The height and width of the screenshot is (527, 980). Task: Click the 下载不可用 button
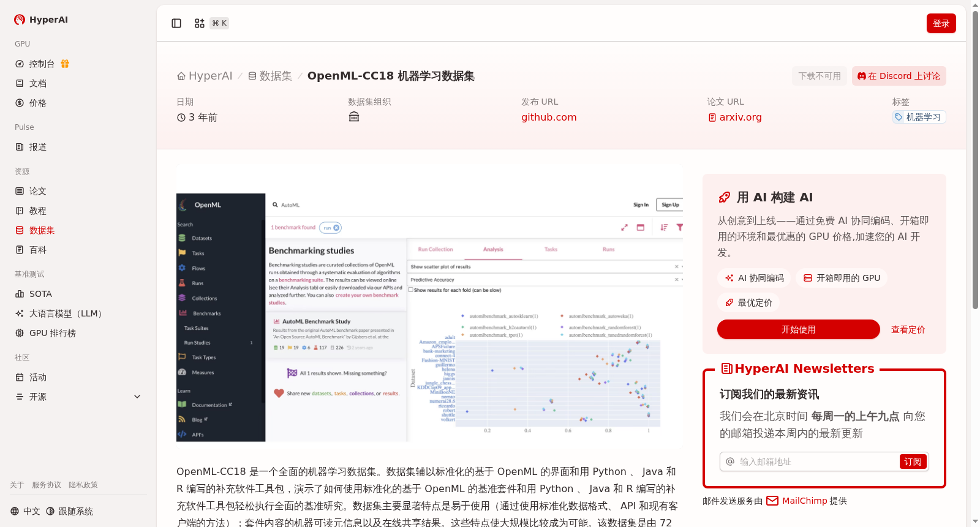[x=820, y=76]
